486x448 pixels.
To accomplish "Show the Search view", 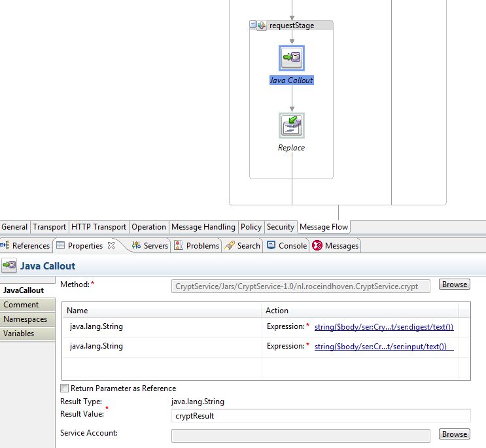I will pyautogui.click(x=243, y=246).
